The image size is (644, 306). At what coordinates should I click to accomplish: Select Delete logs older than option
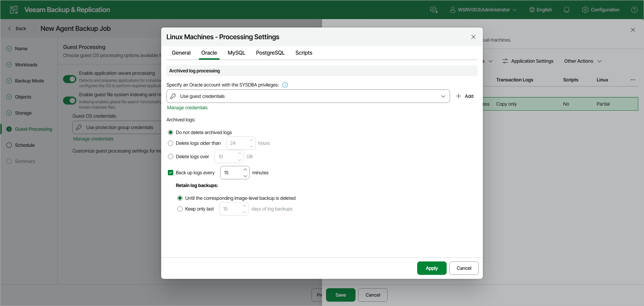[x=171, y=143]
